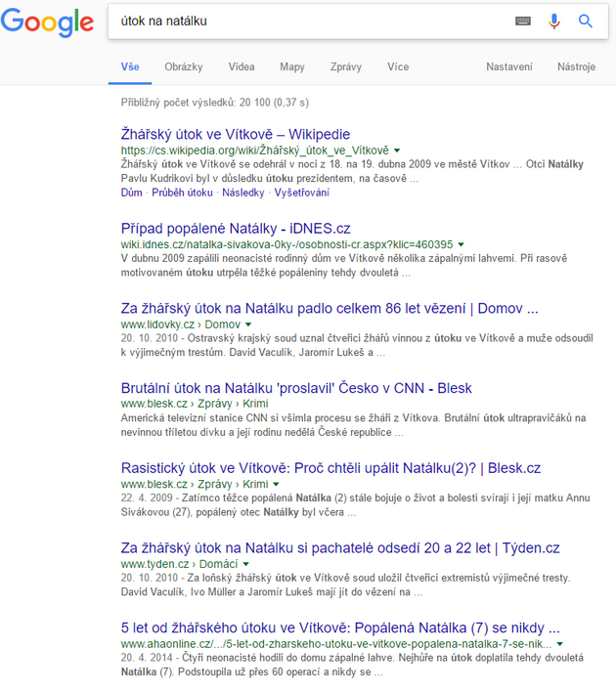Start voice search with microphone icon
The height and width of the screenshot is (692, 616).
(554, 21)
